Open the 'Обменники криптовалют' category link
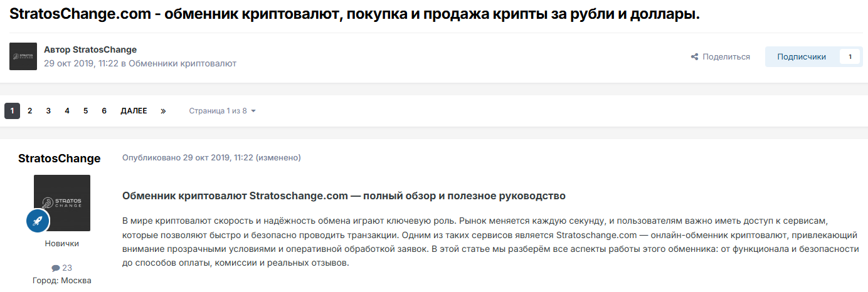This screenshot has height=292, width=868. pyautogui.click(x=183, y=63)
